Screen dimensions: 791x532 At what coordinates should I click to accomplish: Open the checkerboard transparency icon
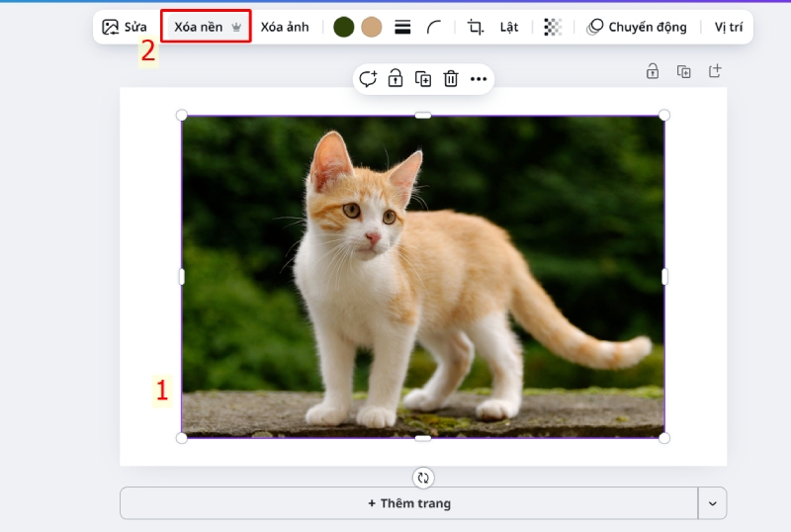pos(553,28)
